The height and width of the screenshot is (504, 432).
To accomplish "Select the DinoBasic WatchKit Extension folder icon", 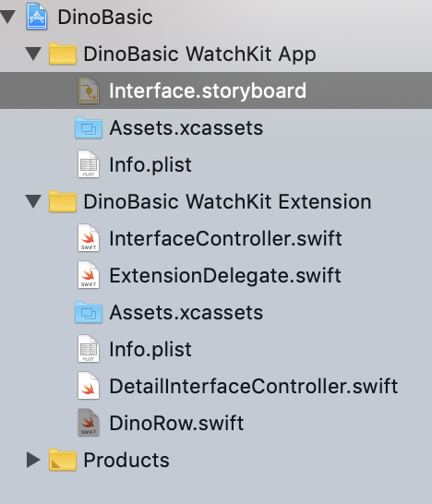I will click(63, 201).
